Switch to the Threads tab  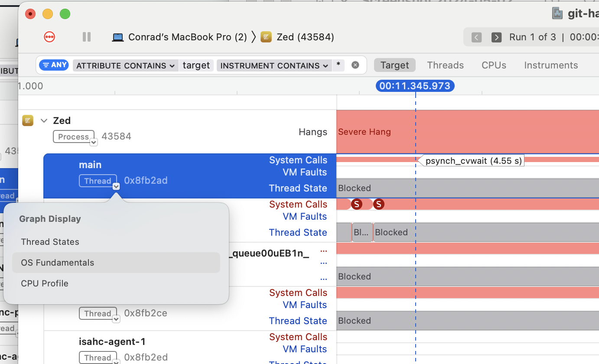click(445, 65)
